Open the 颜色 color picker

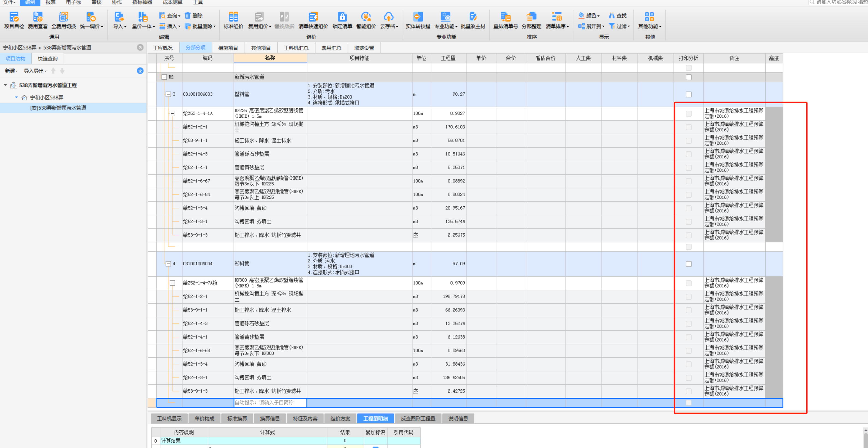coord(589,16)
